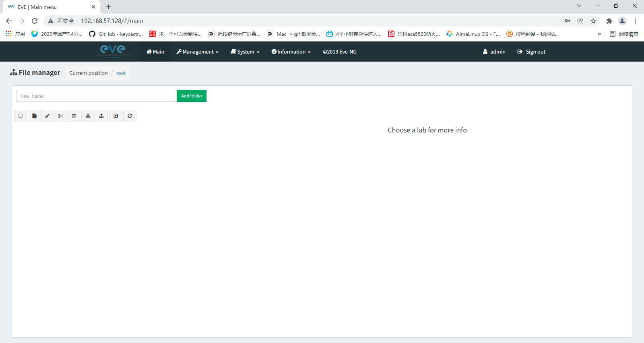Click the green Add folder button
This screenshot has width=644, height=343.
(x=192, y=96)
